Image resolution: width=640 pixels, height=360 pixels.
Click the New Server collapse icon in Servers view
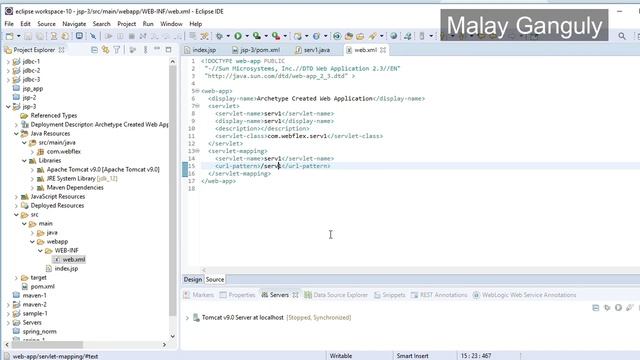click(x=596, y=308)
